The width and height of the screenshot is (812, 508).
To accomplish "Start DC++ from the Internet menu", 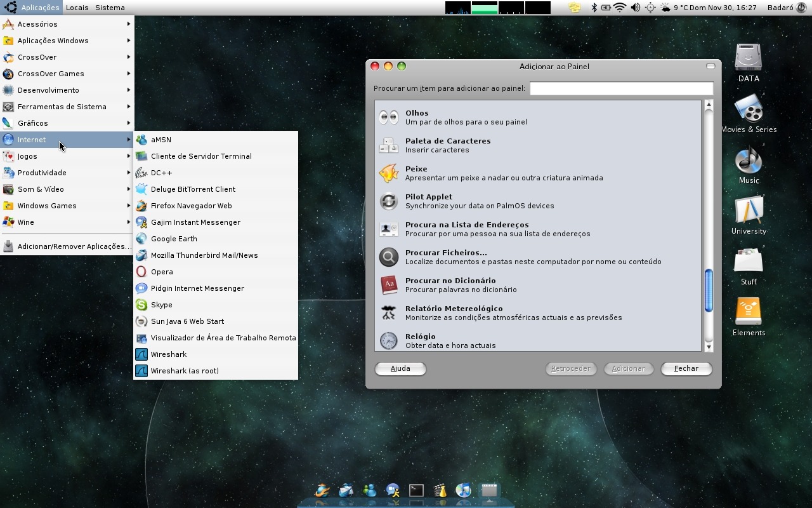I will [x=216, y=173].
